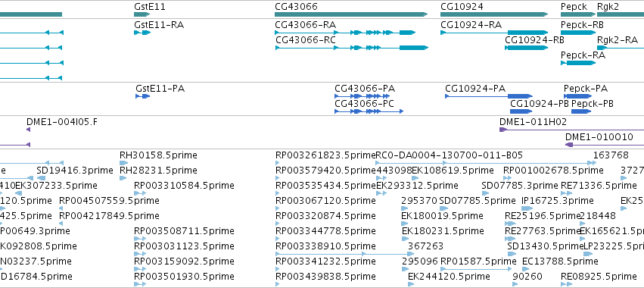Select GstE11-PA protein glyph
644x288 pixels.
[142, 96]
